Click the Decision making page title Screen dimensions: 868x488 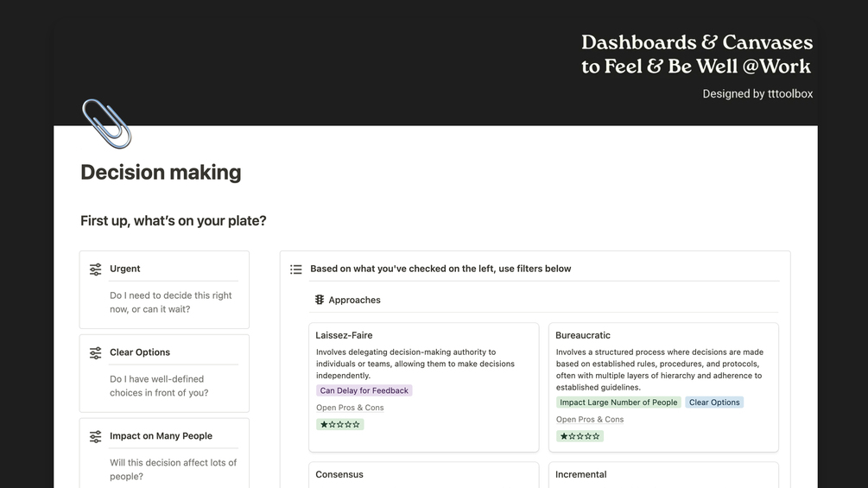[x=161, y=173]
